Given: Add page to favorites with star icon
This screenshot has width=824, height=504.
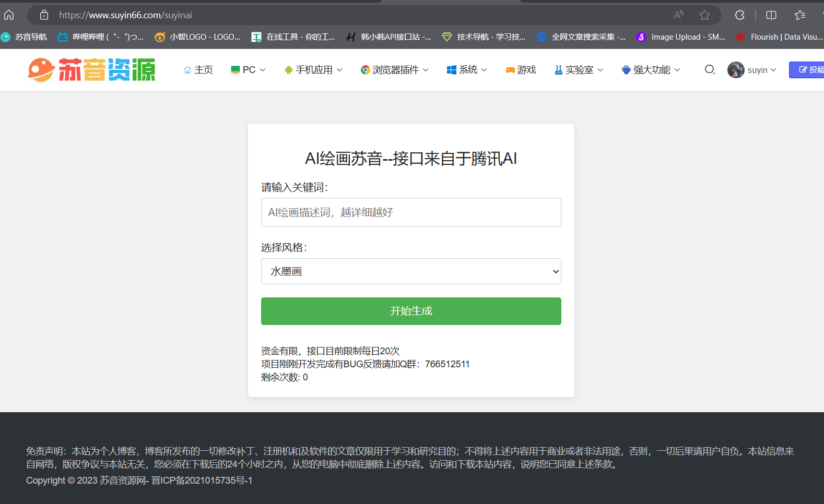Looking at the screenshot, I should 704,15.
